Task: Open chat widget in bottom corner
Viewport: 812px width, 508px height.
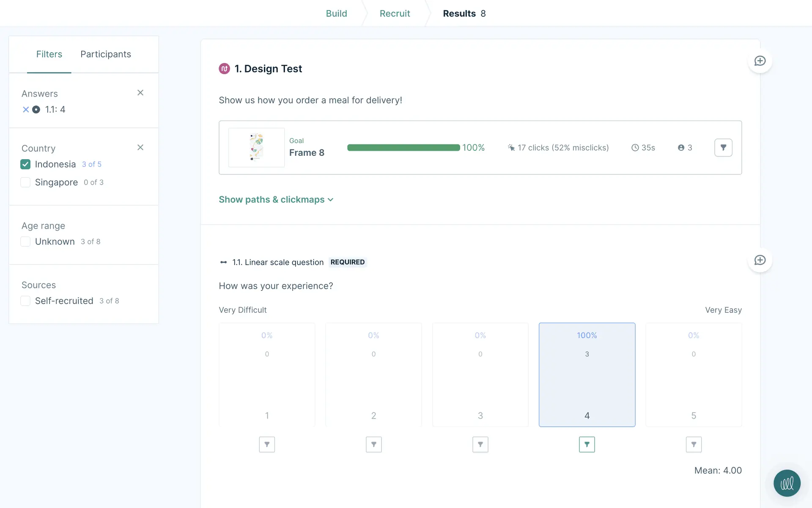Action: (787, 483)
